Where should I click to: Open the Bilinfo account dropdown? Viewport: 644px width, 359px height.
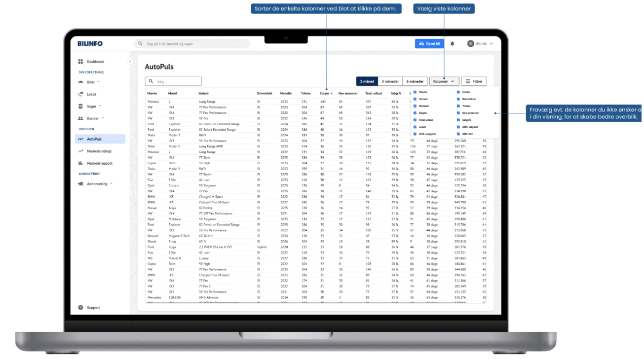tap(481, 44)
